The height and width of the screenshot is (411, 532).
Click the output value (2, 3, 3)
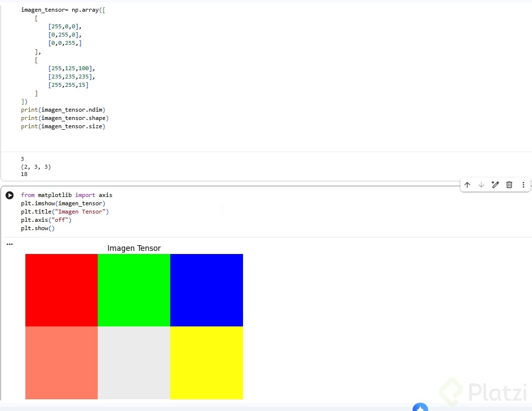pyautogui.click(x=36, y=167)
